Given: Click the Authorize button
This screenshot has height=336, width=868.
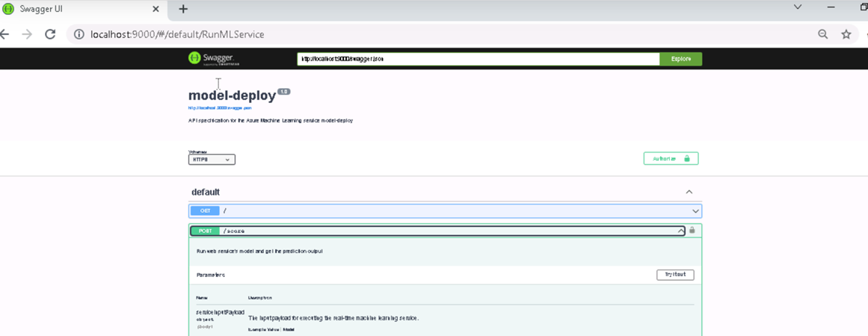Looking at the screenshot, I should pyautogui.click(x=671, y=158).
